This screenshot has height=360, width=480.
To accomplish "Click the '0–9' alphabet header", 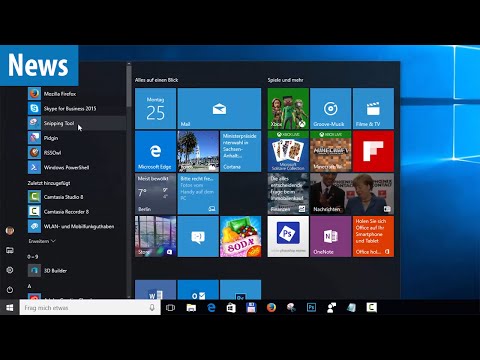I will pos(33,257).
